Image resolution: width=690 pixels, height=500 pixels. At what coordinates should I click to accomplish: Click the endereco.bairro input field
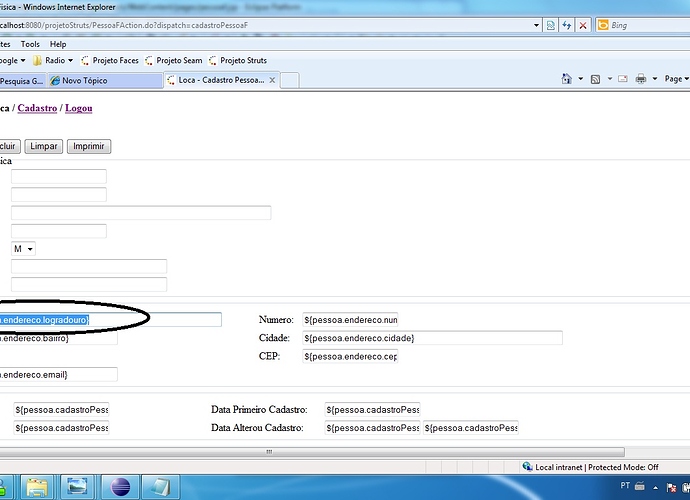click(x=59, y=338)
